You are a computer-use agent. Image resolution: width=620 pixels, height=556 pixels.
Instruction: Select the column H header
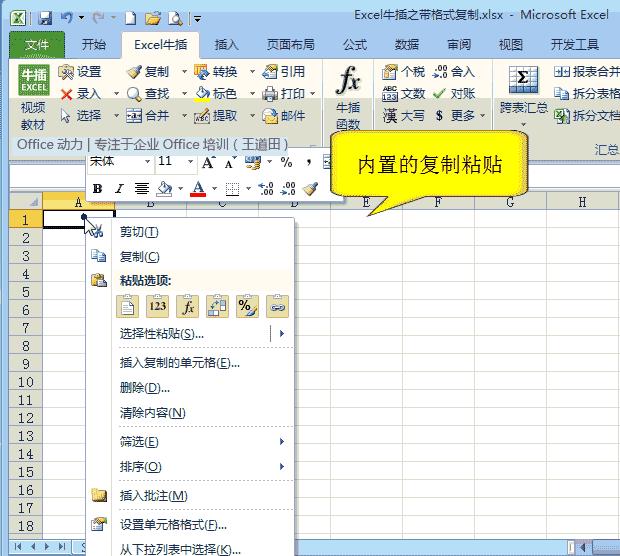582,202
